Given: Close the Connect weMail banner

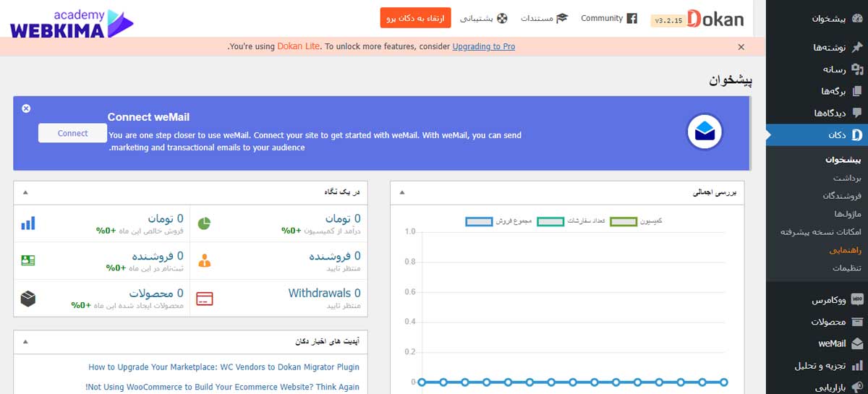Looking at the screenshot, I should point(26,108).
